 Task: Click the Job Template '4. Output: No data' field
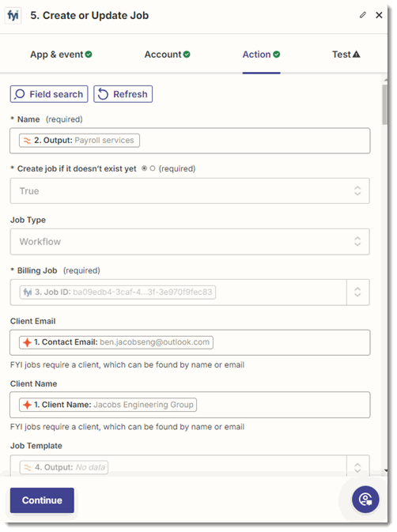point(179,466)
